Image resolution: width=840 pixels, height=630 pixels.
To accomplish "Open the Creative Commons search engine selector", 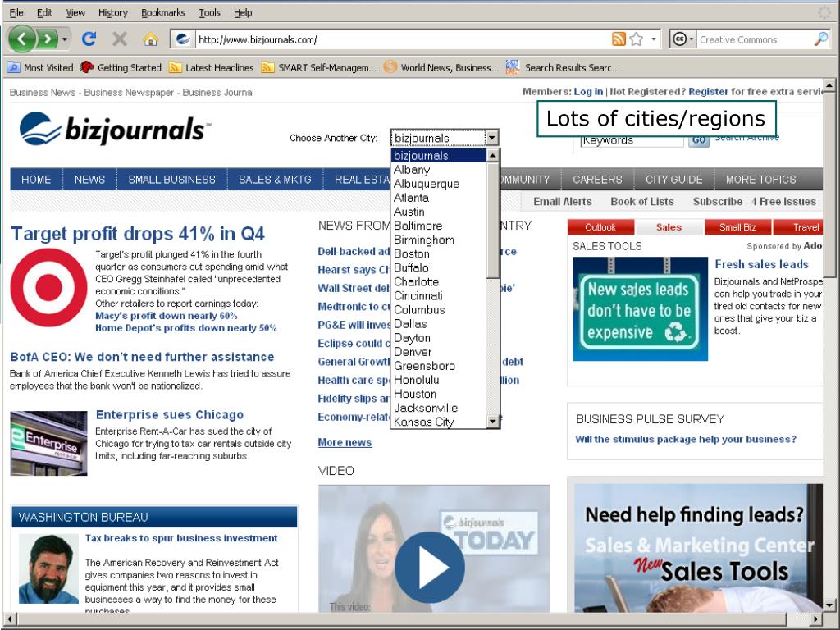I will pos(683,39).
